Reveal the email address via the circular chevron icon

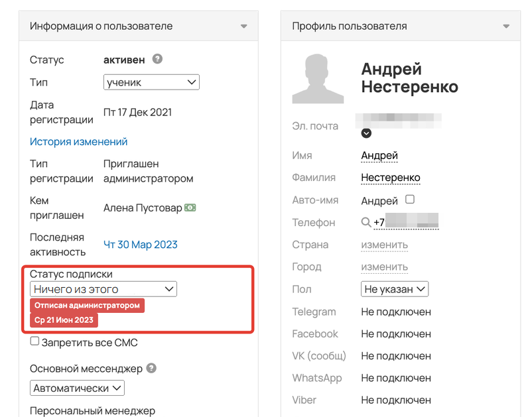pyautogui.click(x=366, y=133)
